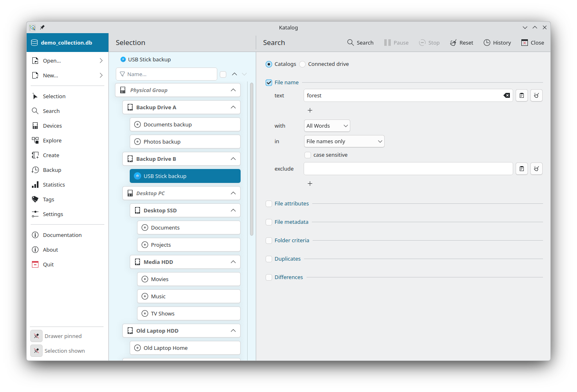Add another search text with plus icon
Viewport: 577px width, 392px height.
(x=310, y=110)
